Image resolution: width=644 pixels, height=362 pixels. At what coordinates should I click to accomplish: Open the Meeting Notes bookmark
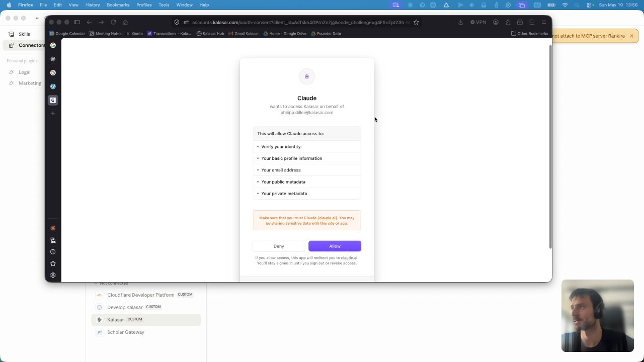point(105,34)
